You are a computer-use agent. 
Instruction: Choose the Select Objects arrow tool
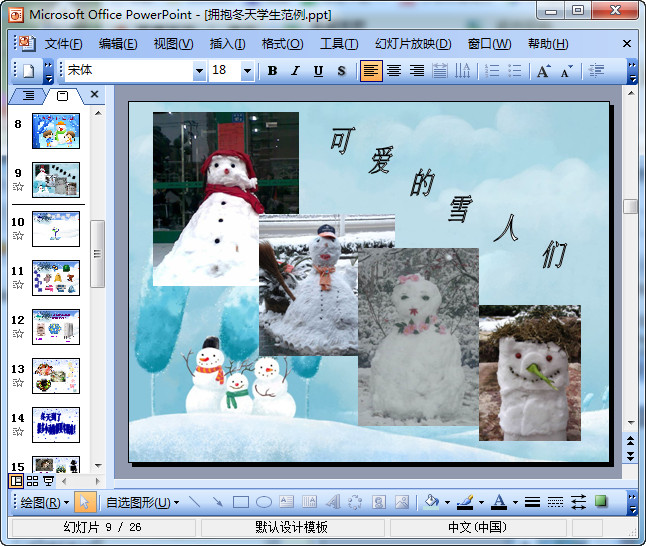coord(85,502)
